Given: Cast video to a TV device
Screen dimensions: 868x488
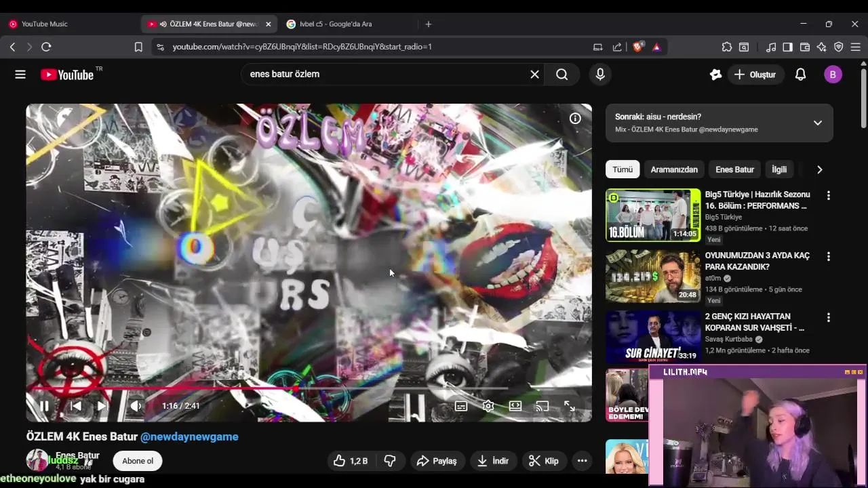Looking at the screenshot, I should pos(542,406).
